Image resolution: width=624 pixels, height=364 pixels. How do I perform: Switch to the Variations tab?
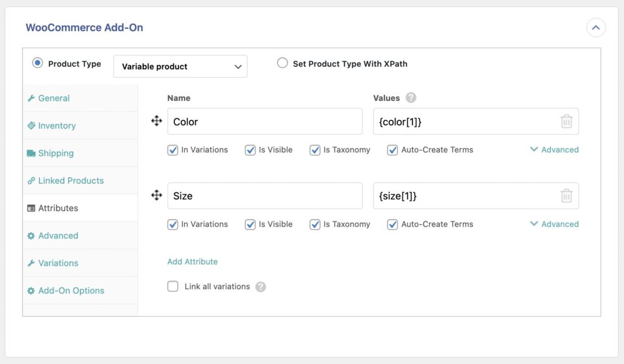57,263
